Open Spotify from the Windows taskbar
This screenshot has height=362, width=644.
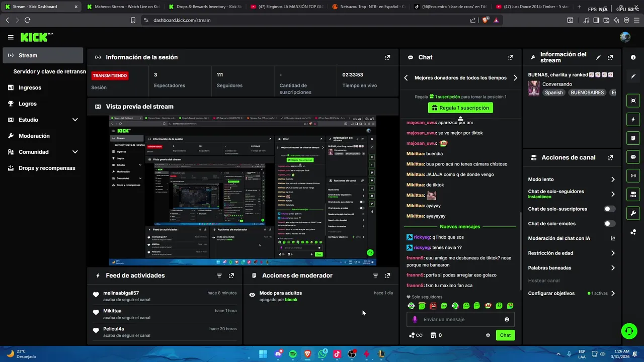click(293, 354)
